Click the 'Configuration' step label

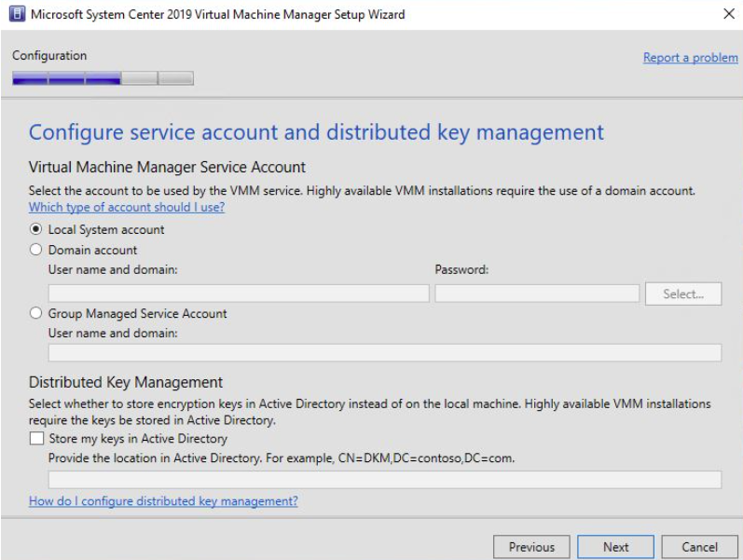pyautogui.click(x=49, y=56)
